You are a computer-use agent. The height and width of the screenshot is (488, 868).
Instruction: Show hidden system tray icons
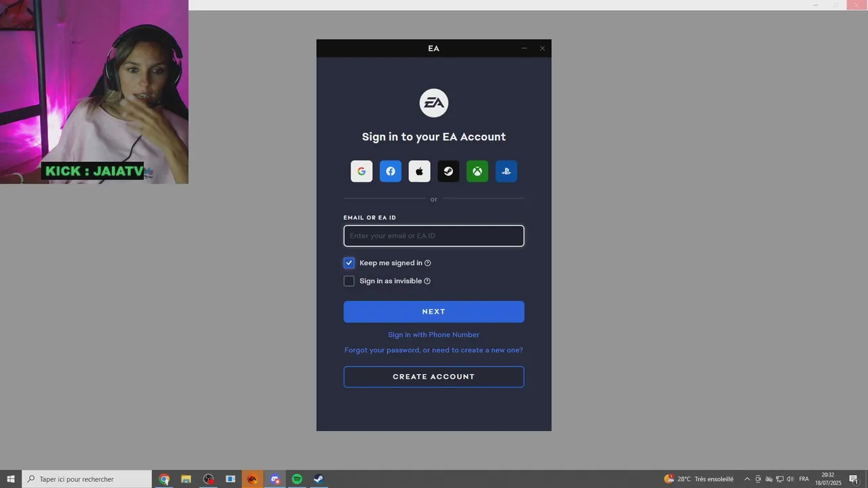pyautogui.click(x=747, y=479)
